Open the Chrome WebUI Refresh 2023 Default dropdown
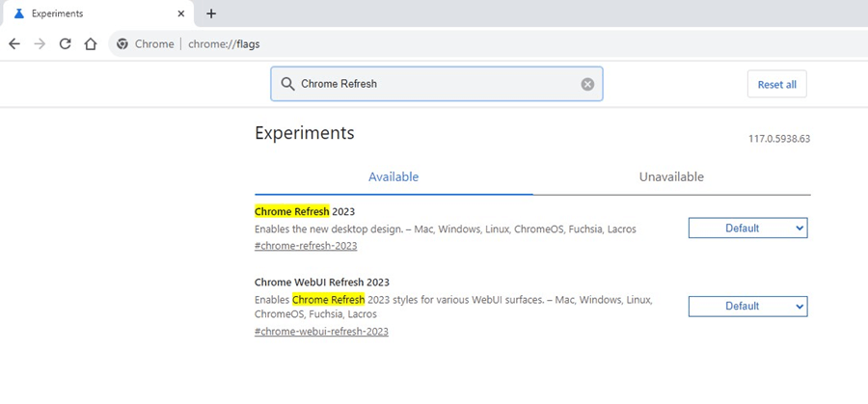The image size is (868, 404). (747, 306)
